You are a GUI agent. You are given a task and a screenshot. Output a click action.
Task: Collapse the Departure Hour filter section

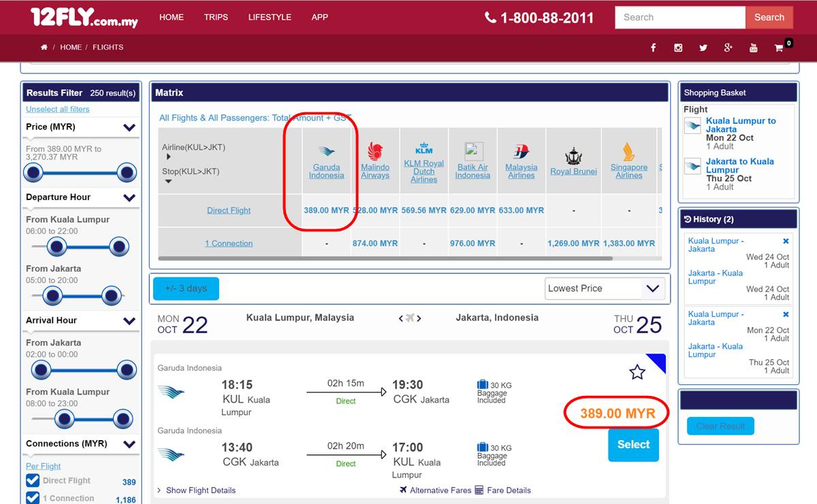tap(129, 198)
